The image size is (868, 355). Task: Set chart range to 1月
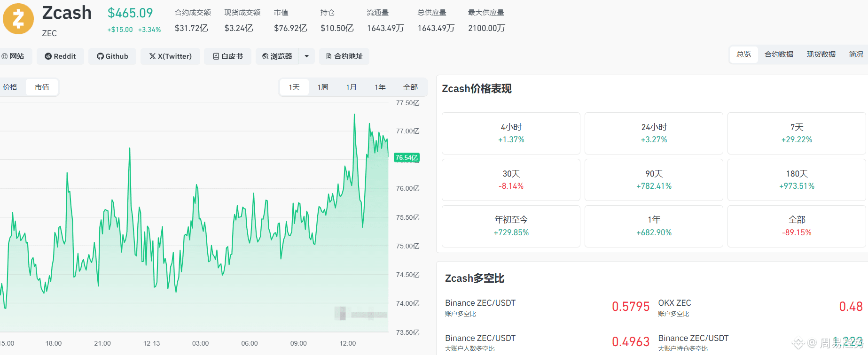coord(352,87)
